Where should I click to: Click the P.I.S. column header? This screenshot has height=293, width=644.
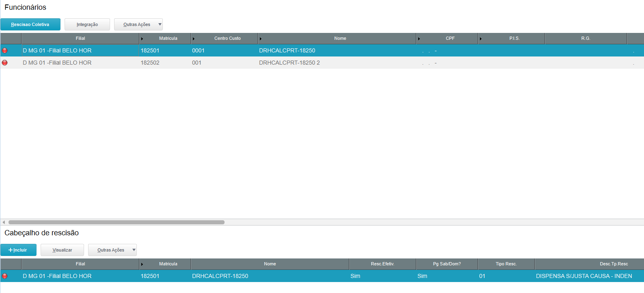pyautogui.click(x=511, y=38)
